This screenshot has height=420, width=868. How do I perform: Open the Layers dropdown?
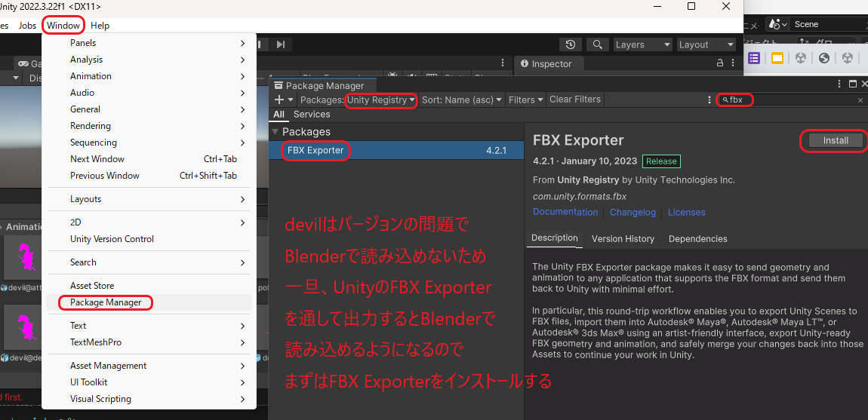[x=642, y=44]
